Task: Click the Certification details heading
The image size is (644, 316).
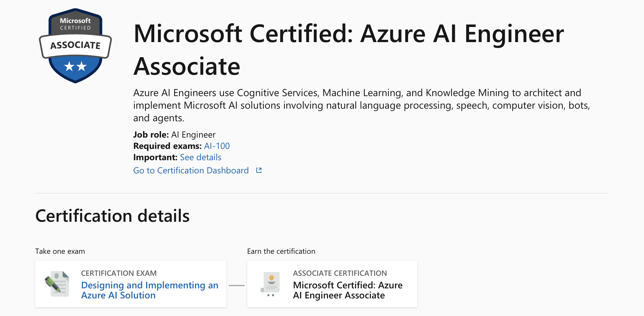Action: point(112,216)
